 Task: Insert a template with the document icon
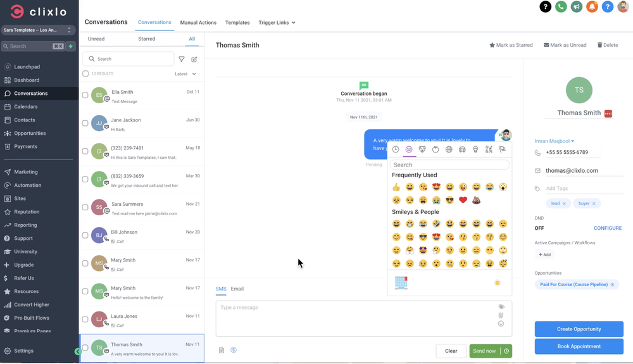point(221,350)
